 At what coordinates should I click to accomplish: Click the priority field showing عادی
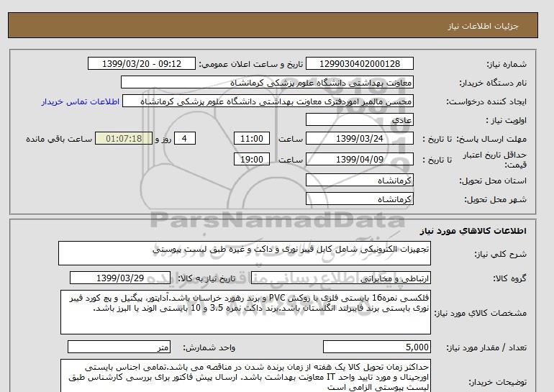[x=359, y=119]
